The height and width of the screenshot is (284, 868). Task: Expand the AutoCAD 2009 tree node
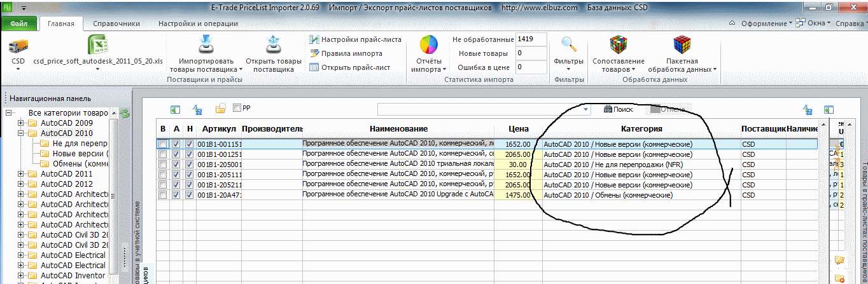[x=21, y=123]
